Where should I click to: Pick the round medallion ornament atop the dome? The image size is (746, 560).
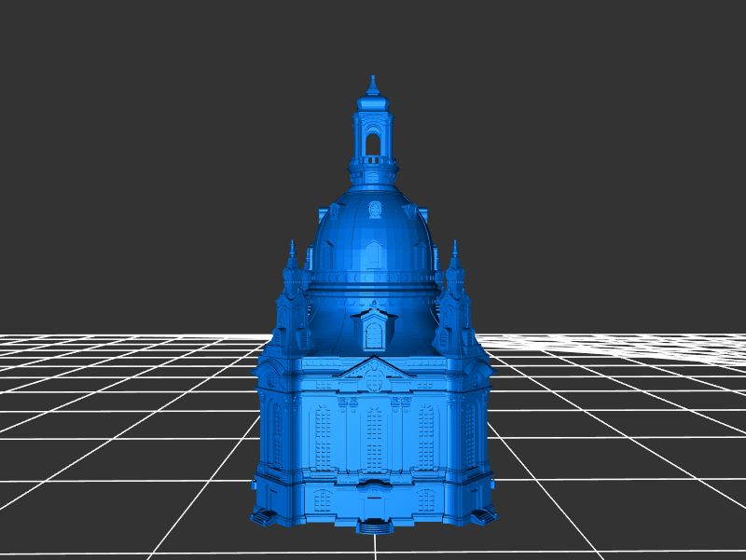click(x=374, y=209)
